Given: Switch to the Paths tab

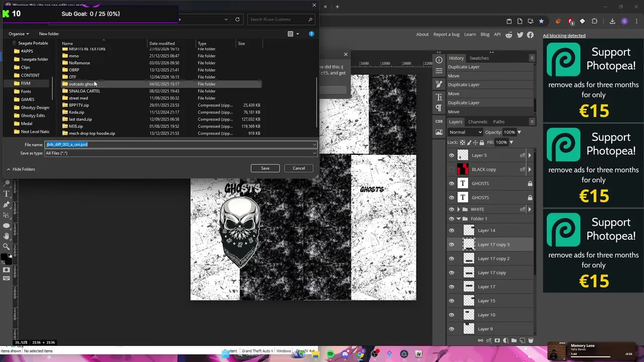Looking at the screenshot, I should point(499,122).
